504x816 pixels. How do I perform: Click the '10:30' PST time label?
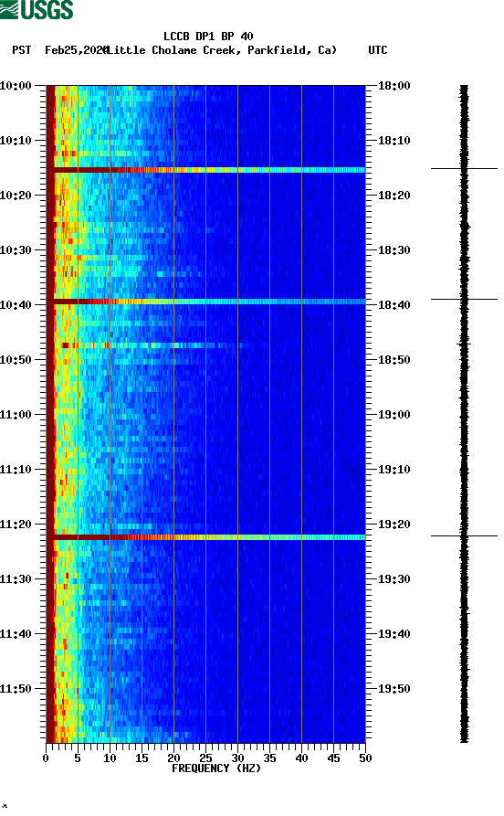click(16, 249)
